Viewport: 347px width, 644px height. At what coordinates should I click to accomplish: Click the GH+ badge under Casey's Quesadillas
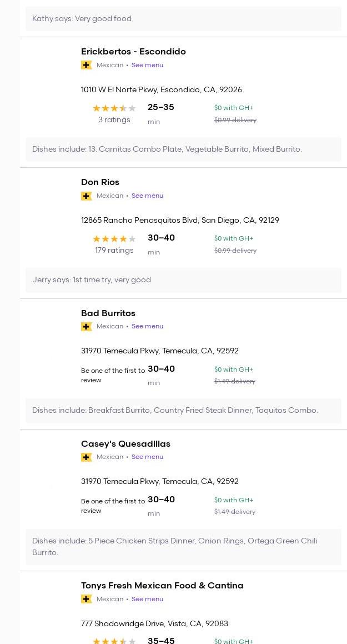tap(86, 457)
